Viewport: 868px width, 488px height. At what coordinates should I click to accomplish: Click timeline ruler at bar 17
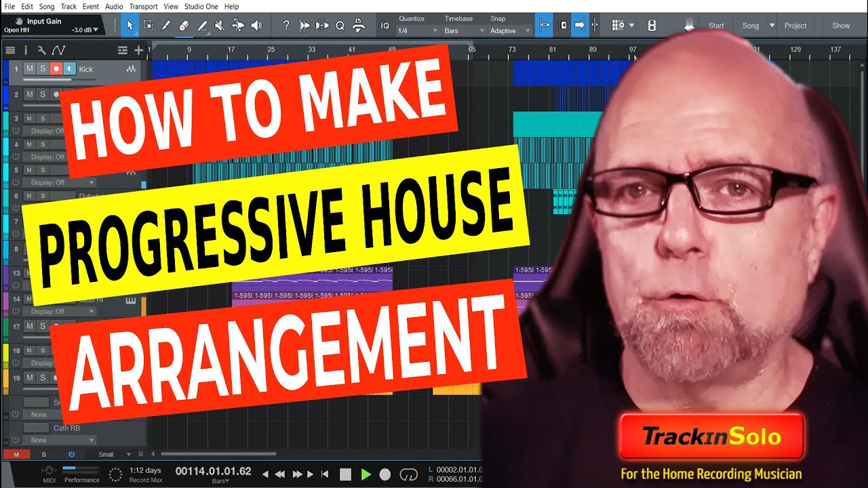(x=231, y=49)
